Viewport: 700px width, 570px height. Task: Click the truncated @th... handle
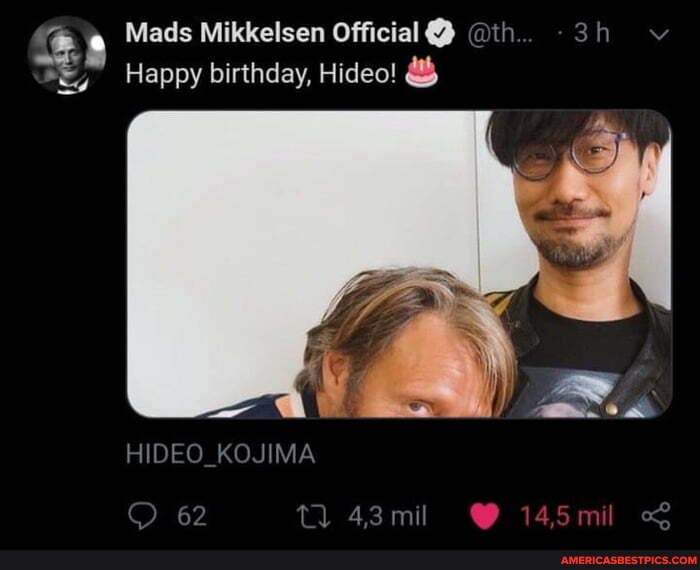tap(500, 33)
